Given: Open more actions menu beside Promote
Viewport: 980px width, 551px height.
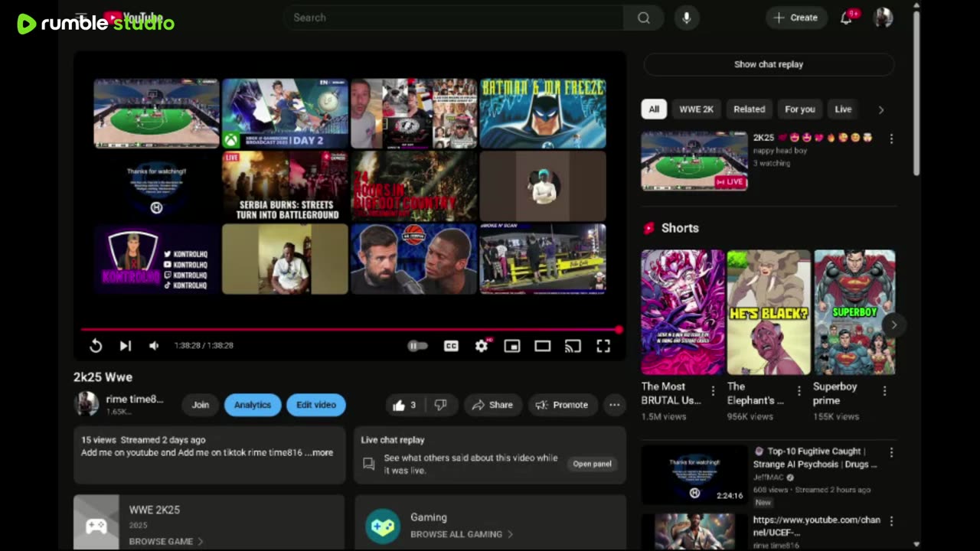Looking at the screenshot, I should tap(614, 405).
